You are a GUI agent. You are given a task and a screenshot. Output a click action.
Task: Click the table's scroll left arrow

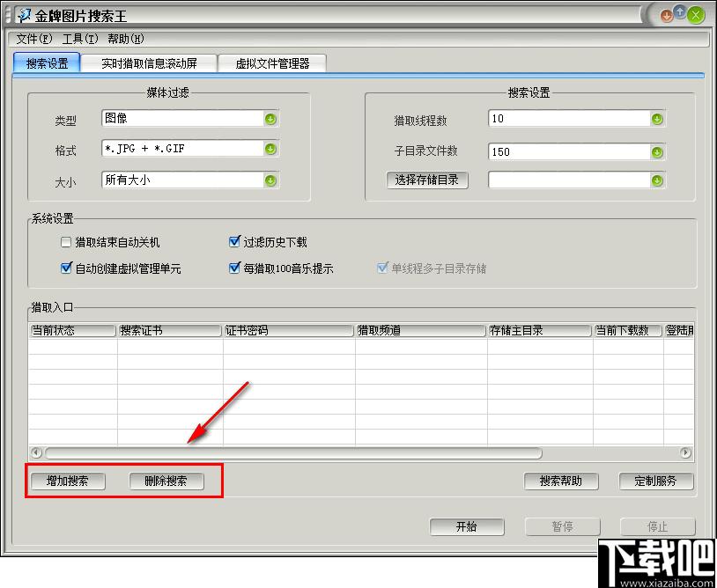pos(37,452)
